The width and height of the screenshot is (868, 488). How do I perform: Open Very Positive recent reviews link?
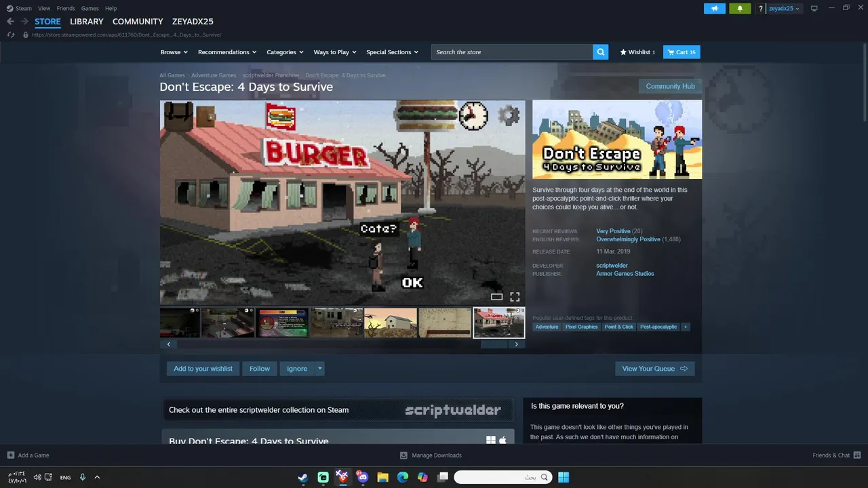[x=613, y=231]
